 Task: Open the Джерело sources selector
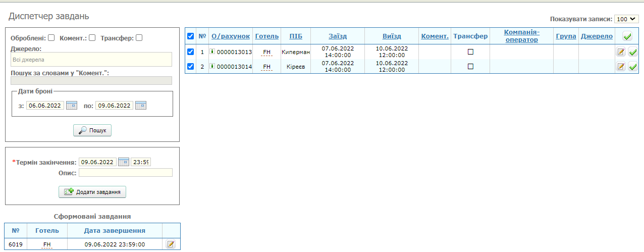pos(91,60)
